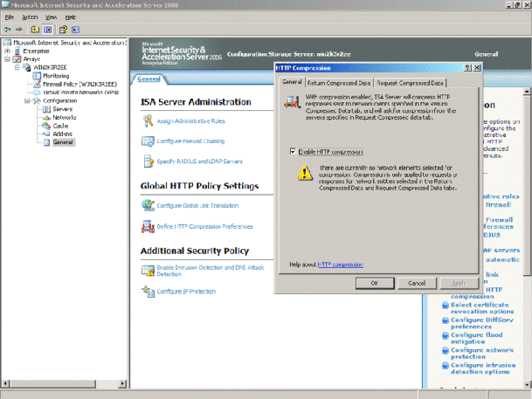Screen dimensions: 532x399
Task: Click the Arrays tree node icon
Action: point(17,59)
